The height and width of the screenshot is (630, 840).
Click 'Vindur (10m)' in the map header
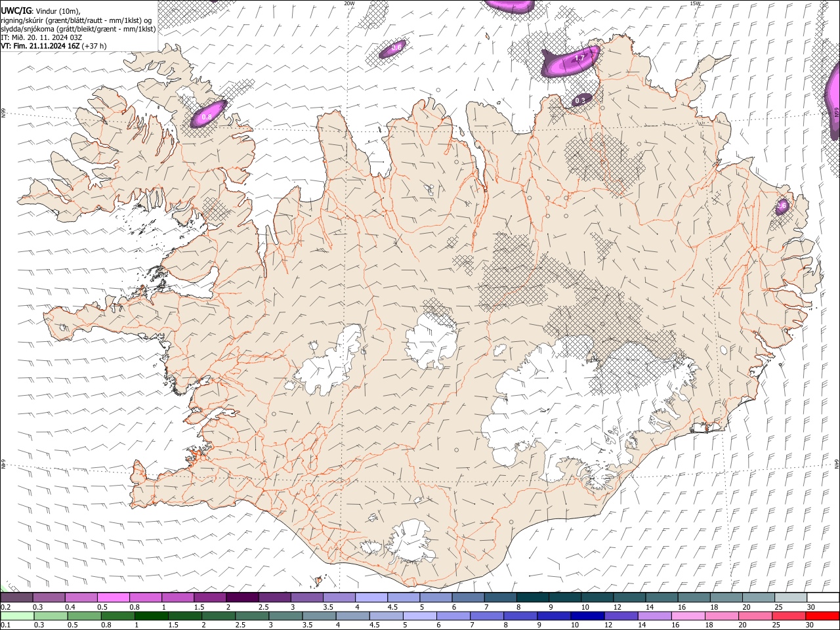[57, 11]
